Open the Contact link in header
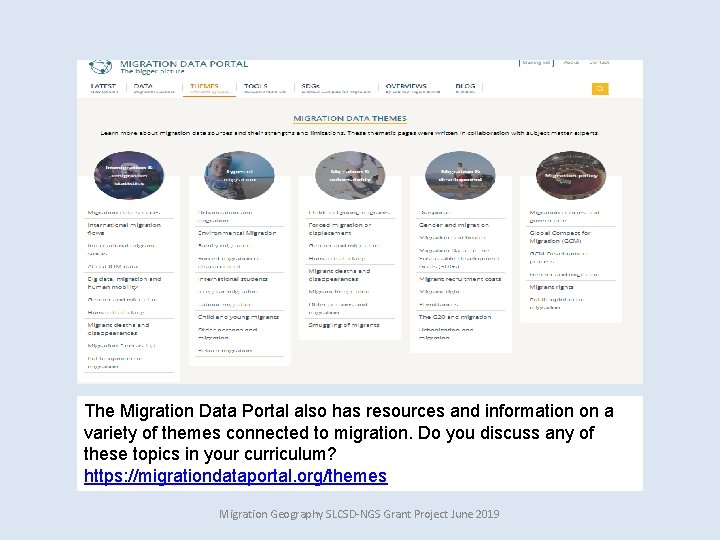The width and height of the screenshot is (720, 540). pyautogui.click(x=599, y=62)
